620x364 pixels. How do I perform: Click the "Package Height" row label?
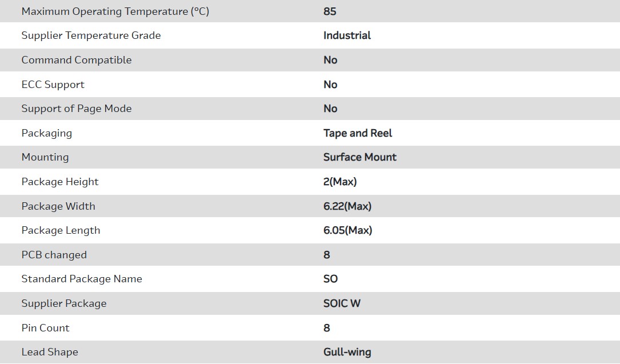pyautogui.click(x=60, y=182)
